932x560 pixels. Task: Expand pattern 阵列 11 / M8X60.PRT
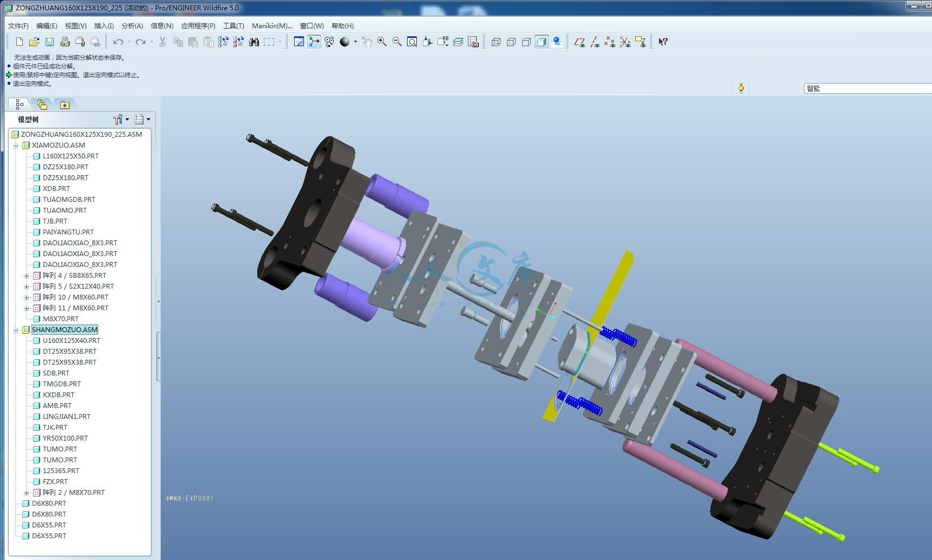[x=27, y=308]
